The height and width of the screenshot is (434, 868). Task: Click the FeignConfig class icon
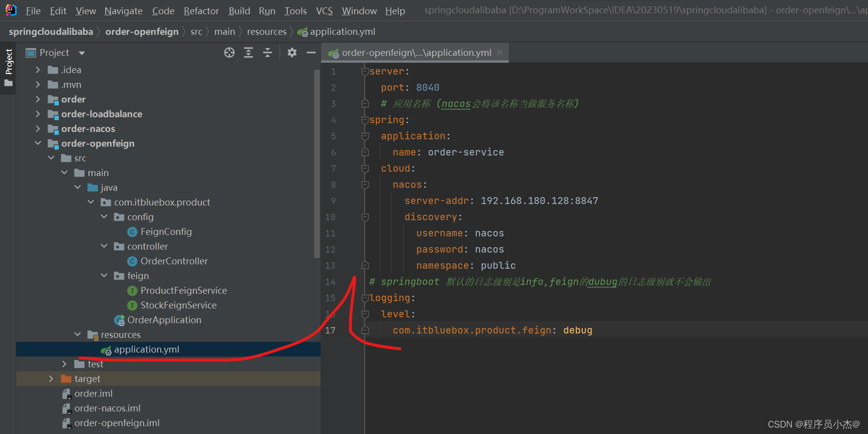pyautogui.click(x=132, y=232)
